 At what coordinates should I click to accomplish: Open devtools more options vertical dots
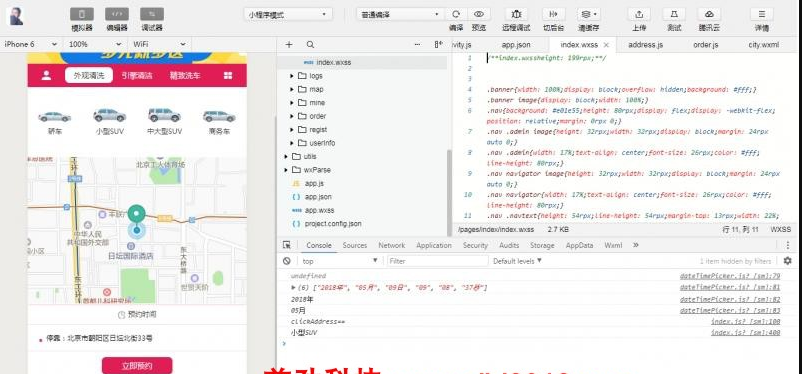(x=787, y=245)
